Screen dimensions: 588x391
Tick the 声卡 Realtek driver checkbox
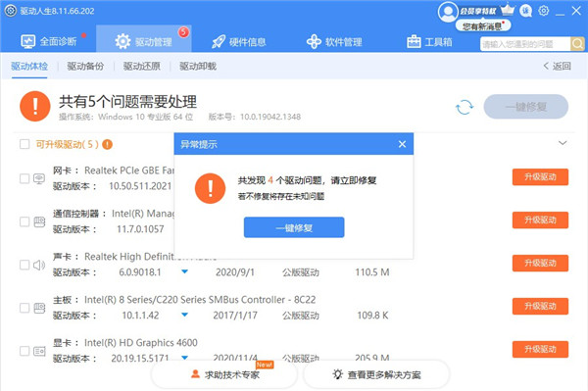click(24, 265)
